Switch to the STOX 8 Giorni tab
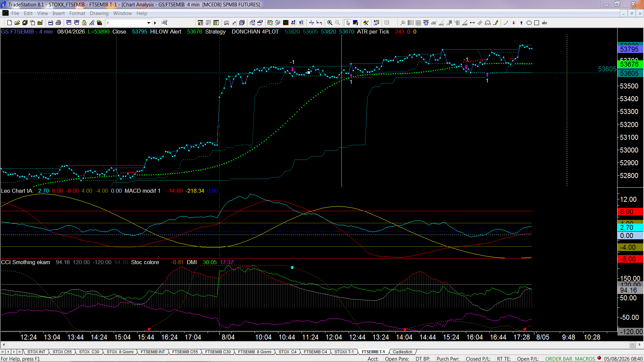The width and height of the screenshot is (644, 362). 120,352
